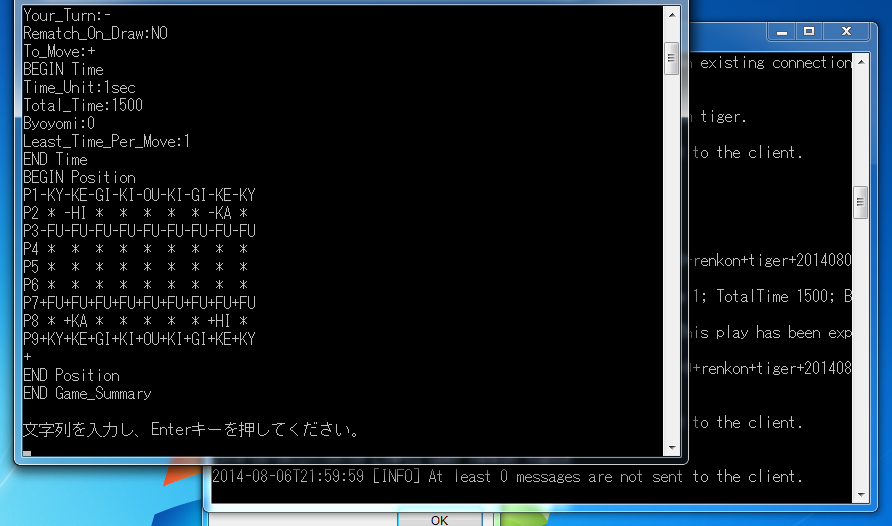
Task: Click the P8 row with +KA and +HI
Action: coord(136,321)
